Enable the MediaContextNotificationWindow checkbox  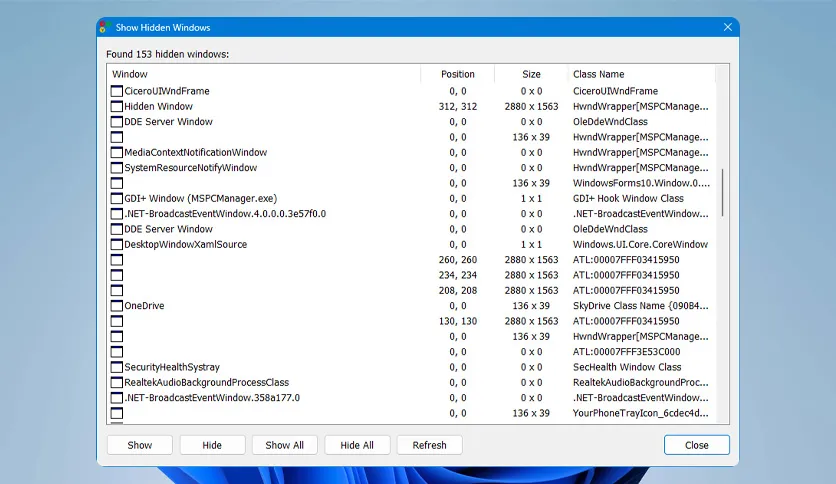point(117,152)
